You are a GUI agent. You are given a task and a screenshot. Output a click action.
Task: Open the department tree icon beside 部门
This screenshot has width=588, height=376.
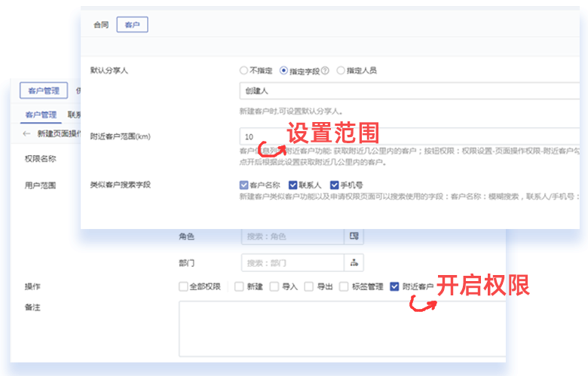[354, 263]
